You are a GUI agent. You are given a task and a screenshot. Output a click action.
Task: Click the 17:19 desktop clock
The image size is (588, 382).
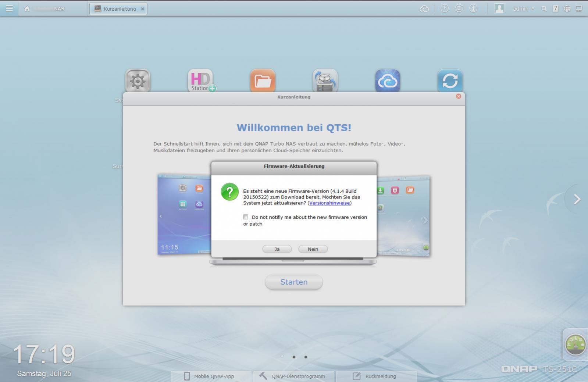pos(44,354)
